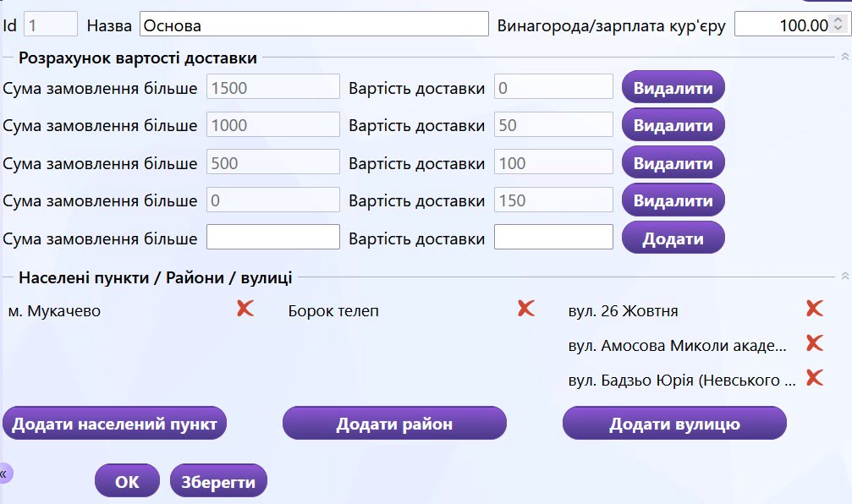Click the Додати button for new rule
Viewport: 852px width, 504px height.
point(673,238)
